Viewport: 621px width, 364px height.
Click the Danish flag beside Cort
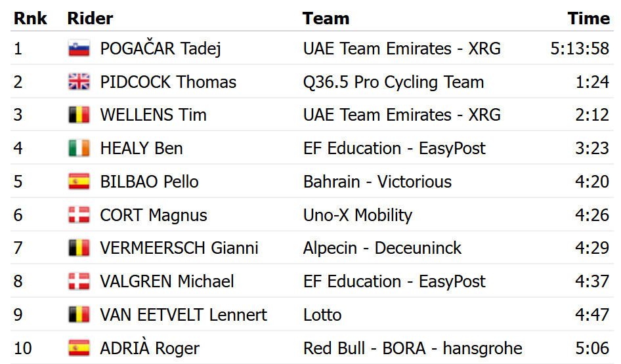coord(79,215)
